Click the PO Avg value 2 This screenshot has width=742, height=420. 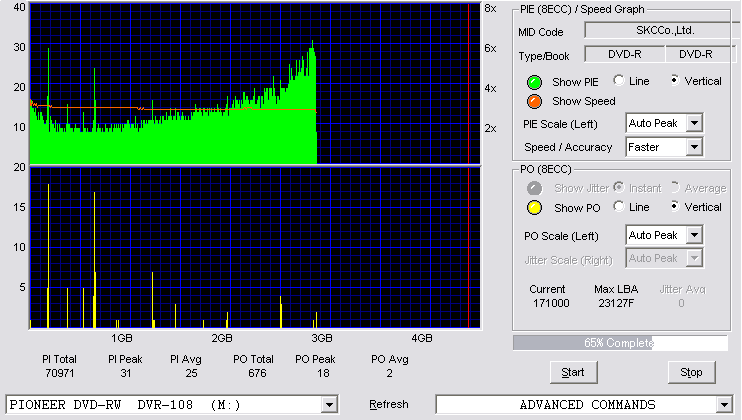[389, 373]
